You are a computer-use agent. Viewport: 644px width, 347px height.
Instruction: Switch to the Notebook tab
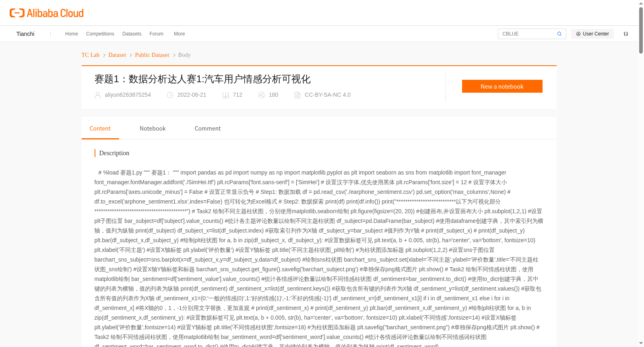(x=153, y=128)
